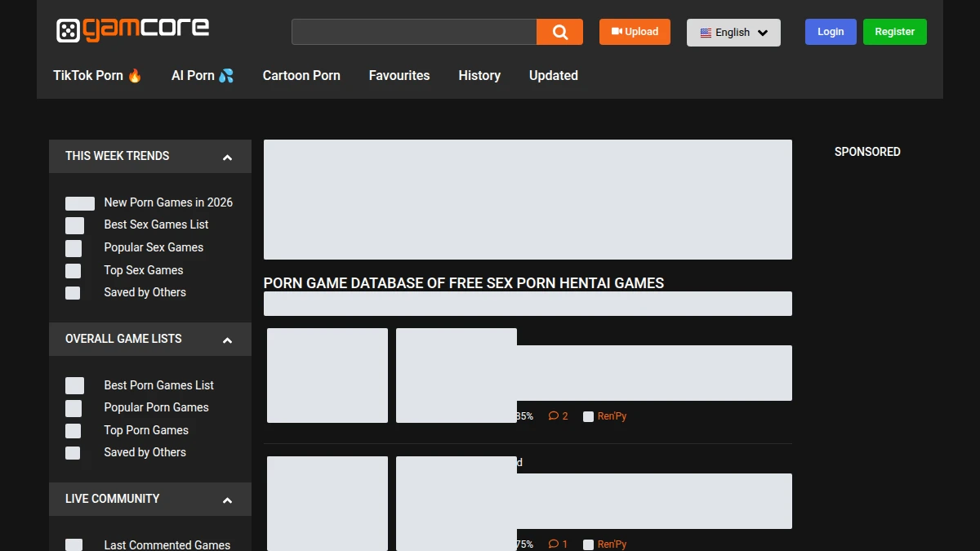980x551 pixels.
Task: Click the Gamcore dice logo
Action: click(132, 30)
